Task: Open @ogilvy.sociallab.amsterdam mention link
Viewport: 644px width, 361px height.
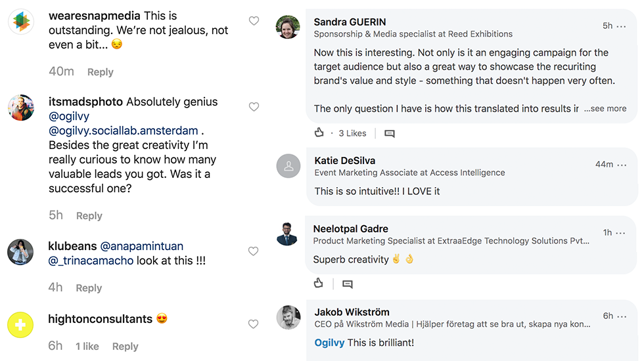Action: [x=124, y=131]
